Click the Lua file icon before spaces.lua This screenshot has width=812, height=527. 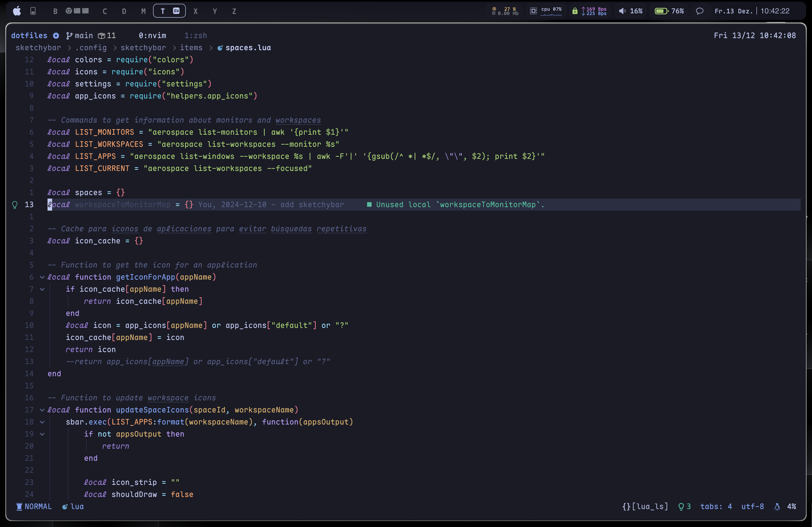[220, 48]
